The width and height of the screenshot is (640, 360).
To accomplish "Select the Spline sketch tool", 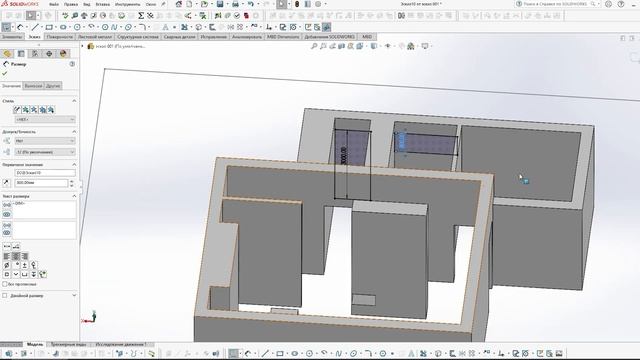I will pyautogui.click(x=114, y=27).
